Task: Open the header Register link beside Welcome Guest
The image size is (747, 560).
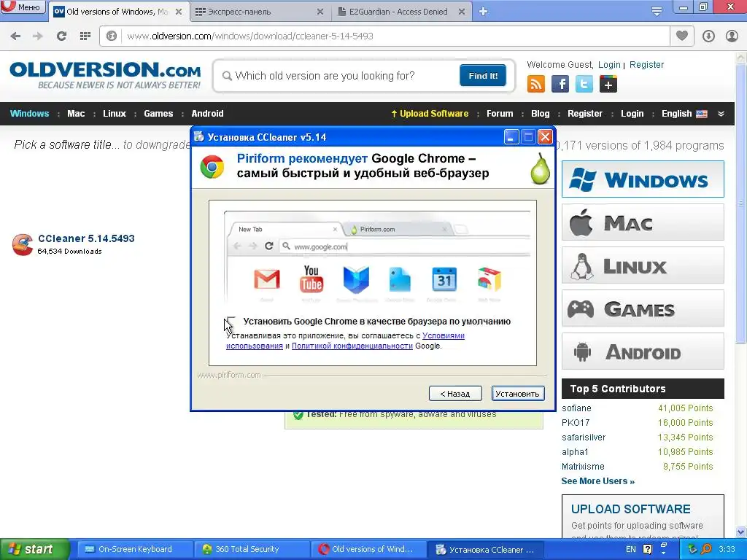Action: coord(646,65)
